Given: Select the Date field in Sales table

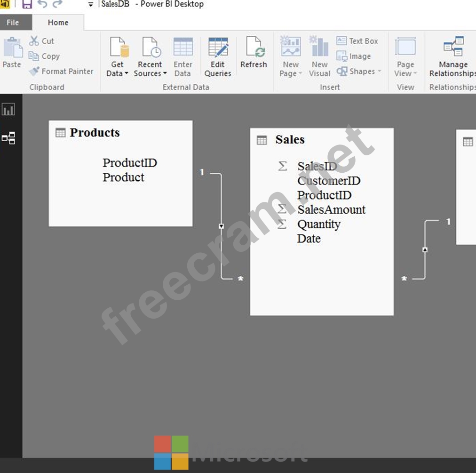Looking at the screenshot, I should coord(309,239).
